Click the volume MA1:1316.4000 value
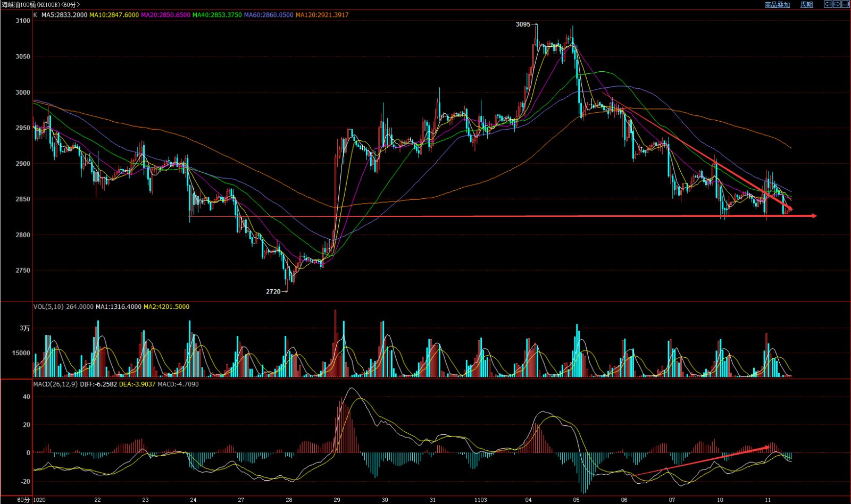The width and height of the screenshot is (851, 504). coord(119,307)
